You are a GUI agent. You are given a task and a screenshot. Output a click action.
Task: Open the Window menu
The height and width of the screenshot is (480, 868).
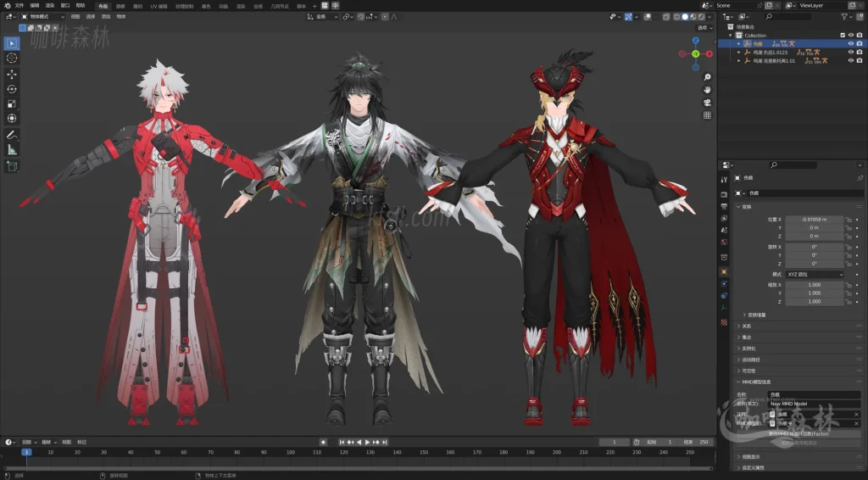[64, 6]
